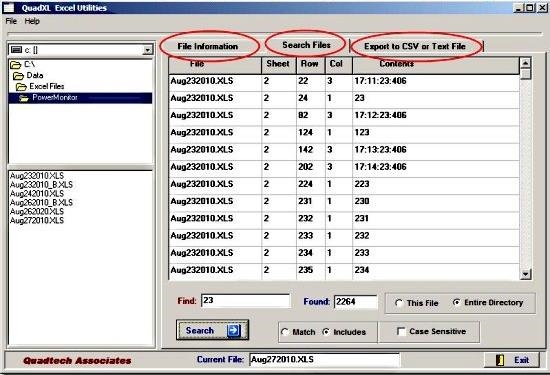Click the Col column header

pyautogui.click(x=339, y=65)
